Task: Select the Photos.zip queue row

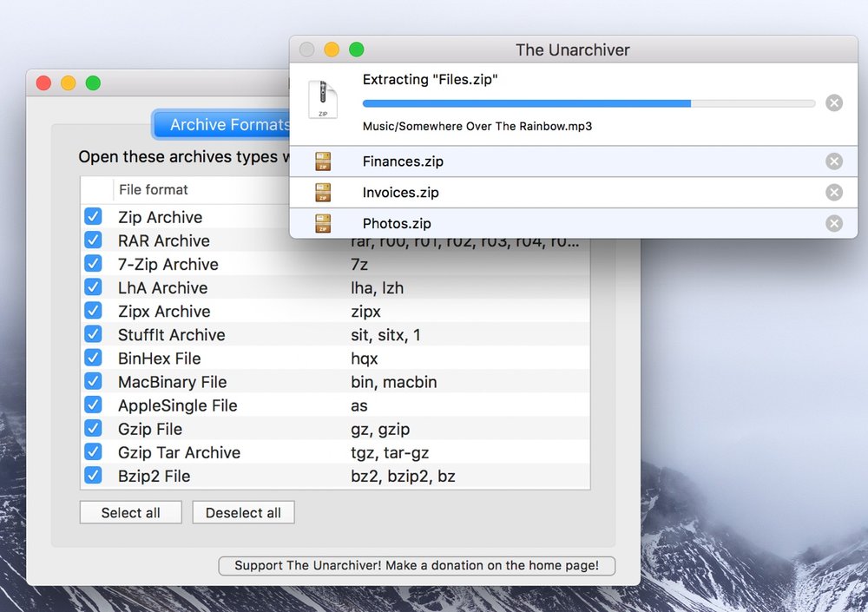Action: pyautogui.click(x=574, y=223)
